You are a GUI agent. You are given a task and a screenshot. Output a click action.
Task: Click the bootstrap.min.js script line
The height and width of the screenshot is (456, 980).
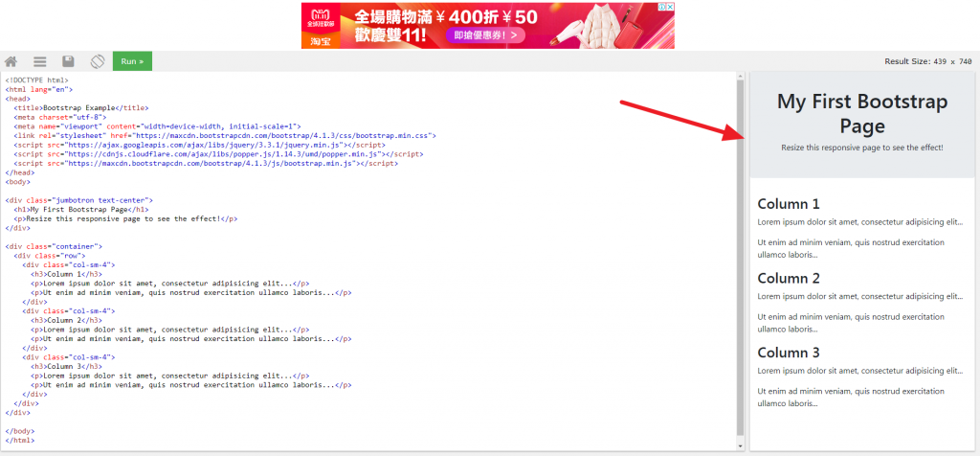click(x=206, y=163)
